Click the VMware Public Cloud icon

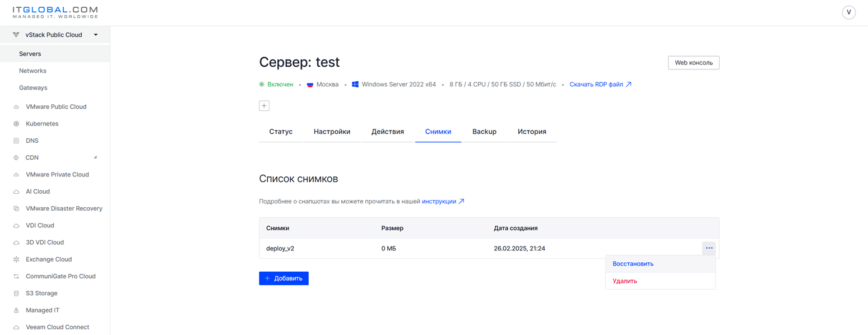16,107
